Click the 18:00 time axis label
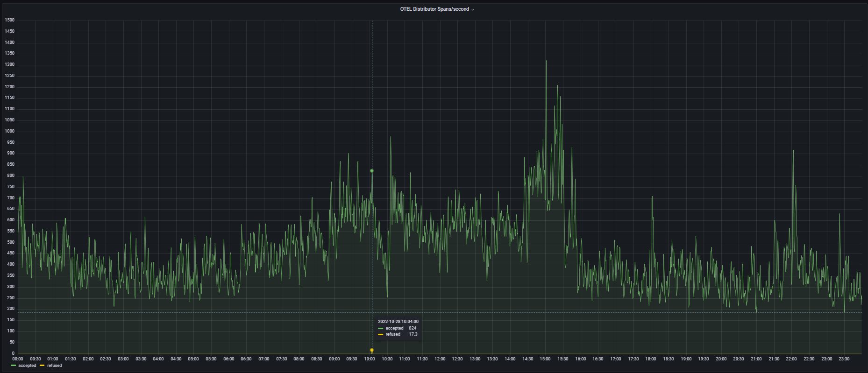The width and height of the screenshot is (868, 373). click(651, 359)
